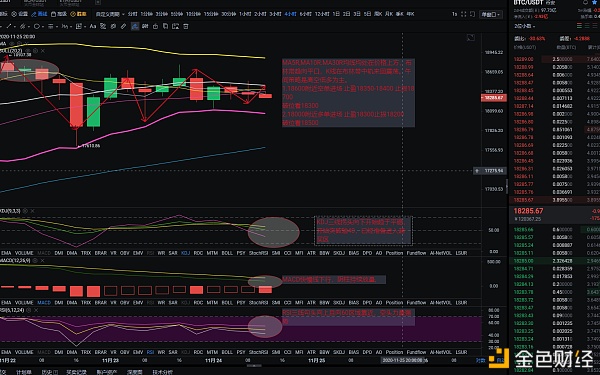This screenshot has width=600, height=375.
Task: Toggle auto scale 自动 at chart bottom
Action: pyautogui.click(x=500, y=360)
